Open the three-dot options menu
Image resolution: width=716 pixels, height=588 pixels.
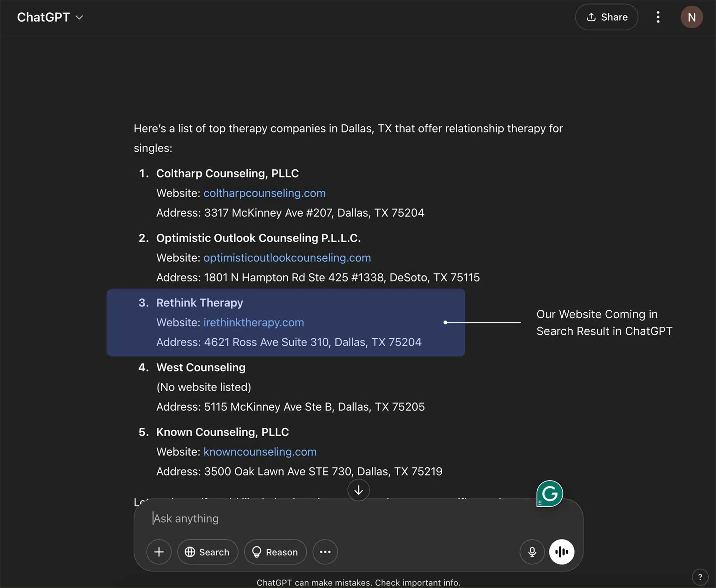(658, 17)
